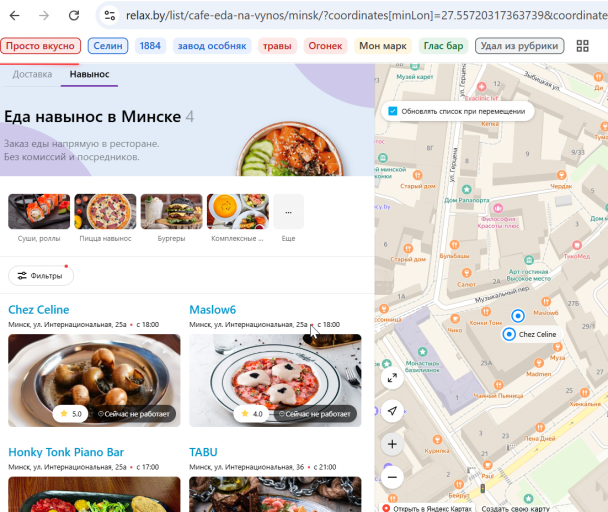Click the map geolocation arrow button

coord(392,411)
